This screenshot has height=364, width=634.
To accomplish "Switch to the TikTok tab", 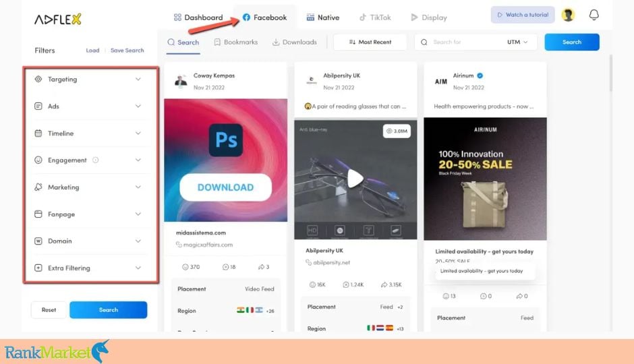I will click(375, 18).
